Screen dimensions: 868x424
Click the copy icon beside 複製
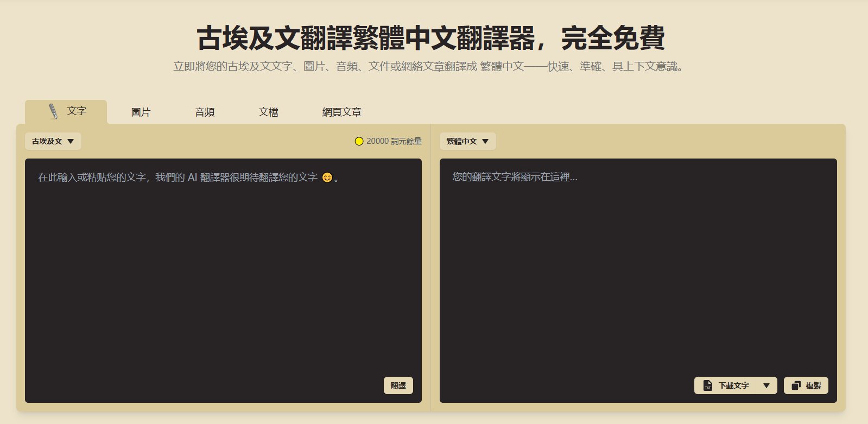pos(796,385)
